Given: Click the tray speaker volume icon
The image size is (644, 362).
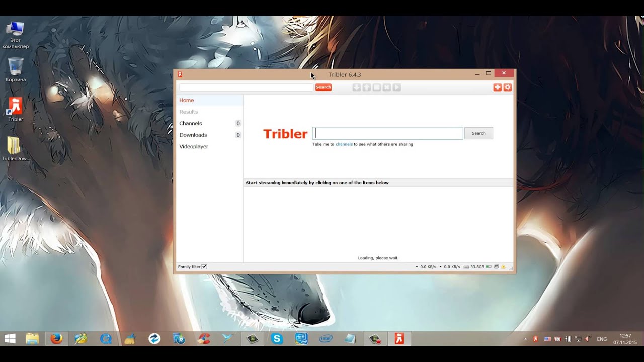Looking at the screenshot, I should 587,339.
